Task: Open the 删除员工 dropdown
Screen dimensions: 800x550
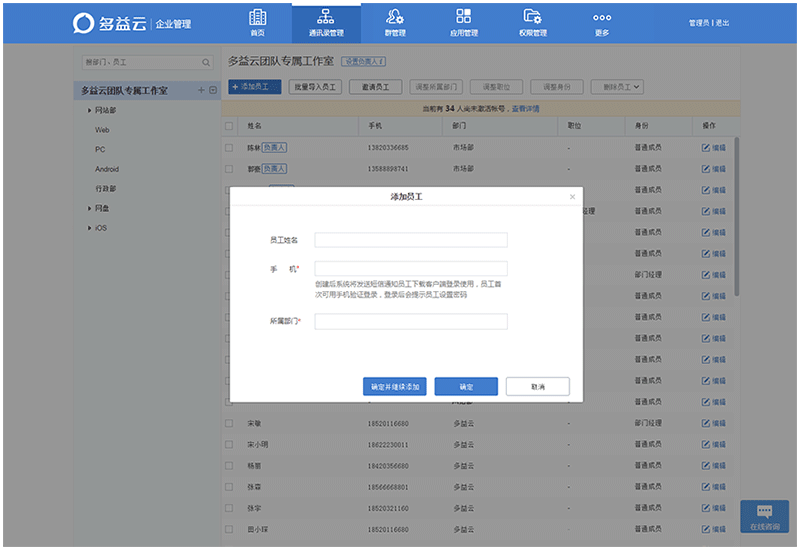Action: coord(617,87)
